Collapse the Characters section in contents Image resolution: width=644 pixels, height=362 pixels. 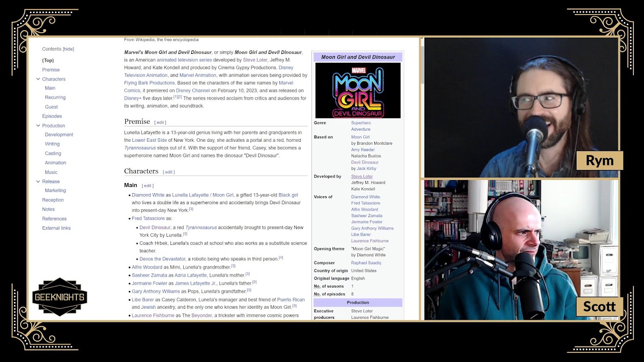(x=38, y=79)
